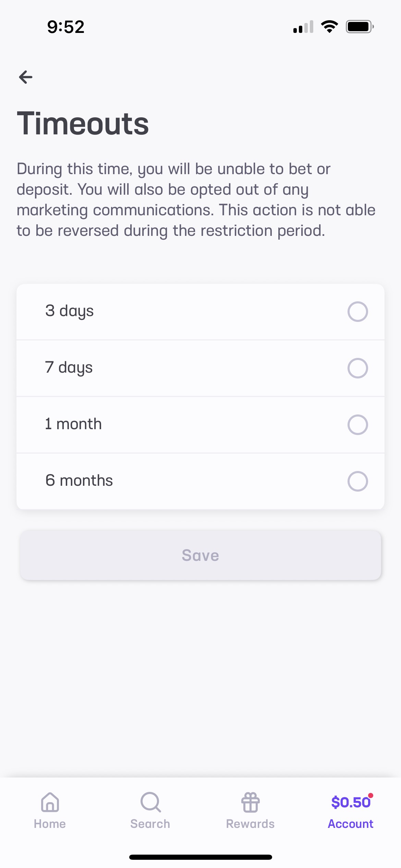Open the Home tab icon
The image size is (401, 868).
50,802
